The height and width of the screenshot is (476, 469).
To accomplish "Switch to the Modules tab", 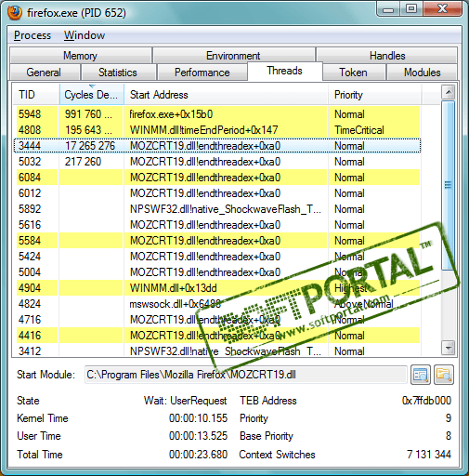I will click(x=423, y=73).
